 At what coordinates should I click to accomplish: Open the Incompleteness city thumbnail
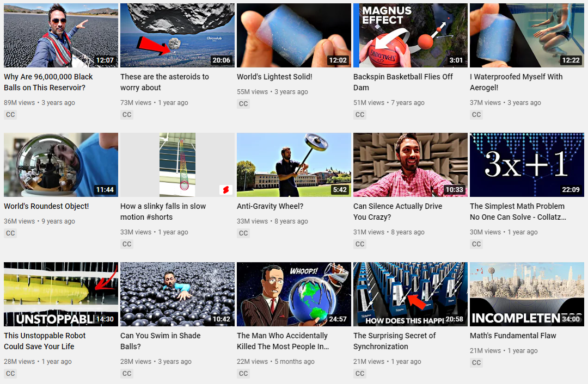click(527, 294)
